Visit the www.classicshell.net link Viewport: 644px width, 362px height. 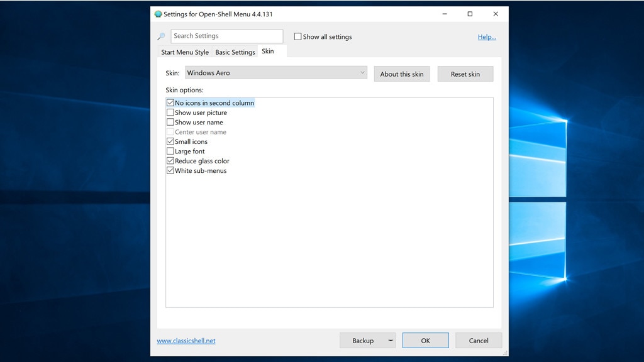click(186, 340)
